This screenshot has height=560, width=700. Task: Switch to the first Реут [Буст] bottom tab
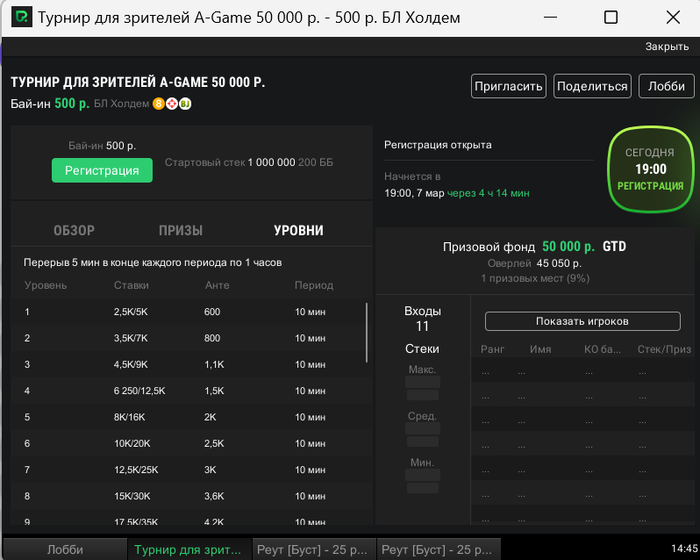312,549
